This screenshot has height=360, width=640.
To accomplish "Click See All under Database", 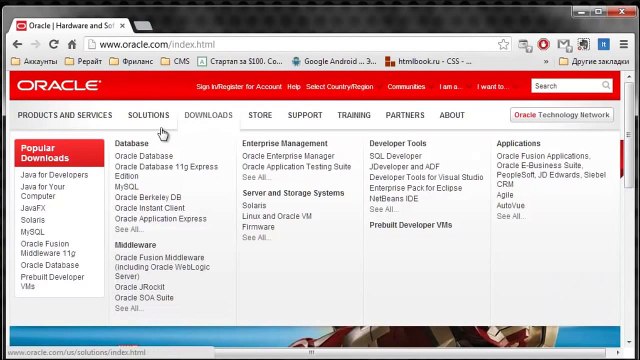I will click(129, 229).
